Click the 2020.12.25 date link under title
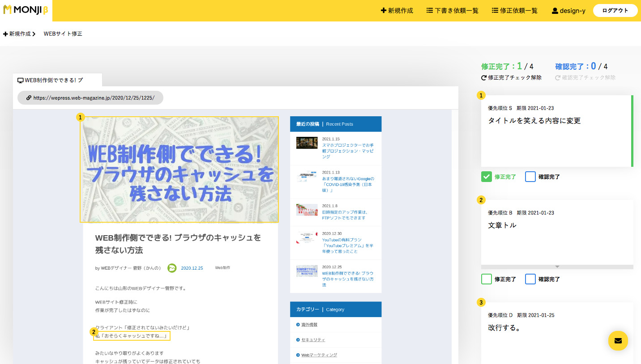The height and width of the screenshot is (364, 641). tap(192, 268)
